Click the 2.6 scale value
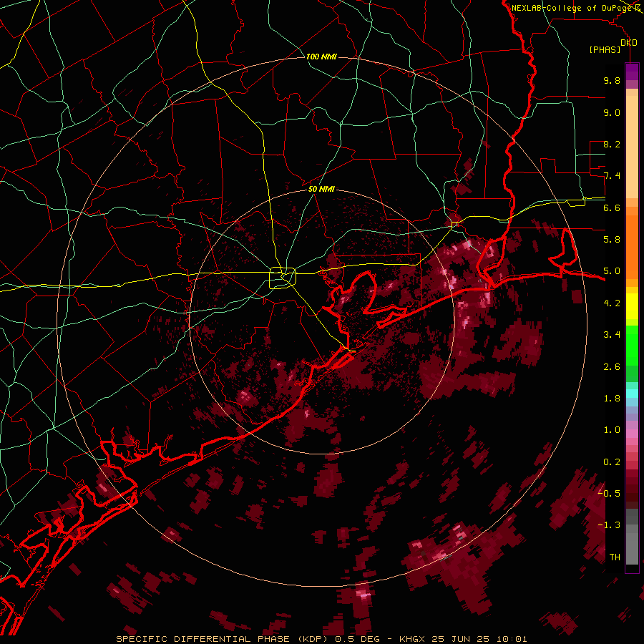This screenshot has width=644, height=644. [x=612, y=367]
